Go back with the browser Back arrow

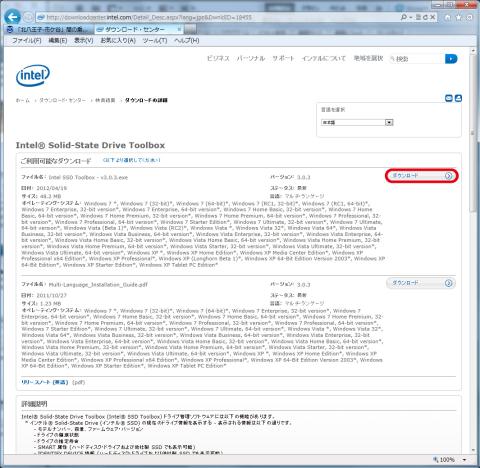tap(12, 17)
